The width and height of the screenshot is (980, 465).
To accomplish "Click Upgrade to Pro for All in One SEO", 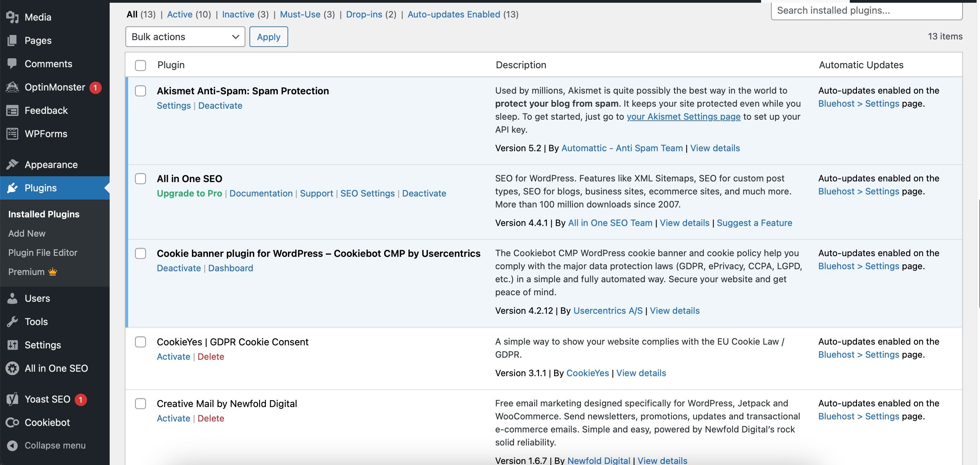I will (189, 193).
